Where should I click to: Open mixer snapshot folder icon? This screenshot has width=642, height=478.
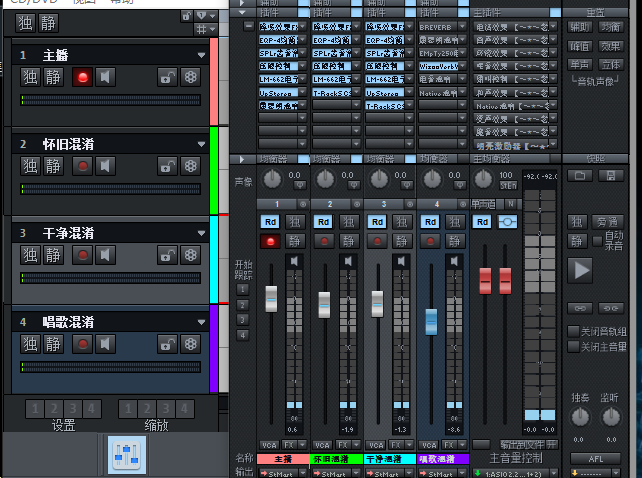(x=580, y=176)
